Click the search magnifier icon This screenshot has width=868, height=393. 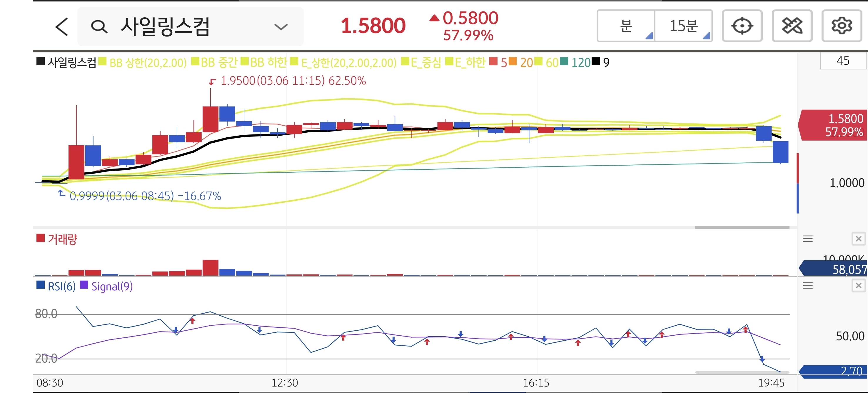(99, 27)
